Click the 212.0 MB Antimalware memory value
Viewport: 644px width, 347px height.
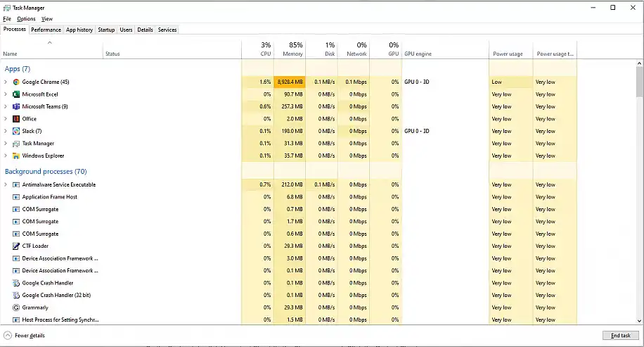point(292,184)
